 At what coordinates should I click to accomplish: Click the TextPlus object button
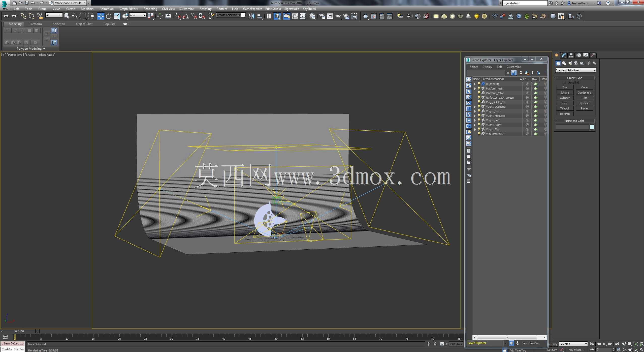click(565, 114)
